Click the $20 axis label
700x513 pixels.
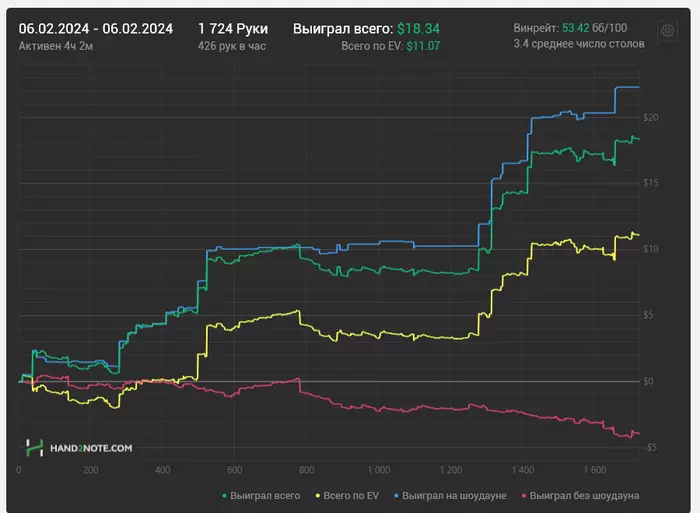pos(650,117)
